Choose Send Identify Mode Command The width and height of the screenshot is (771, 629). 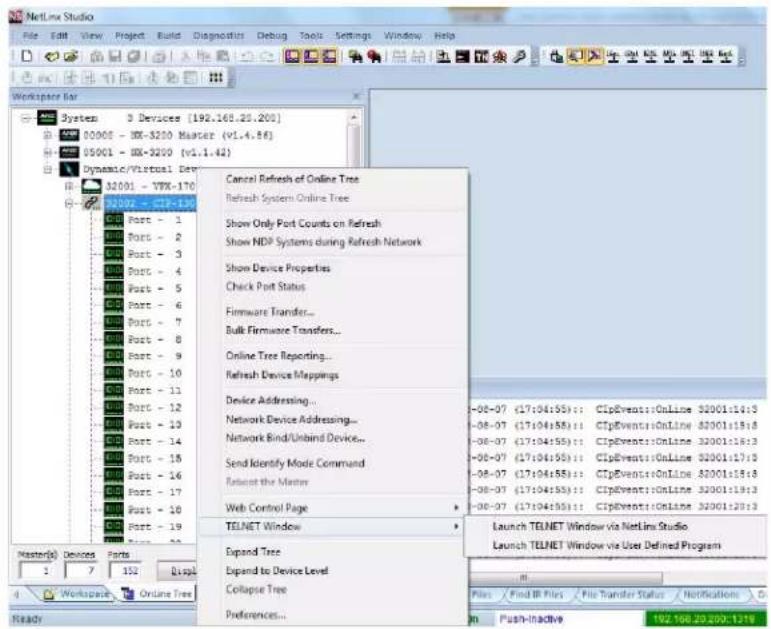pos(295,463)
